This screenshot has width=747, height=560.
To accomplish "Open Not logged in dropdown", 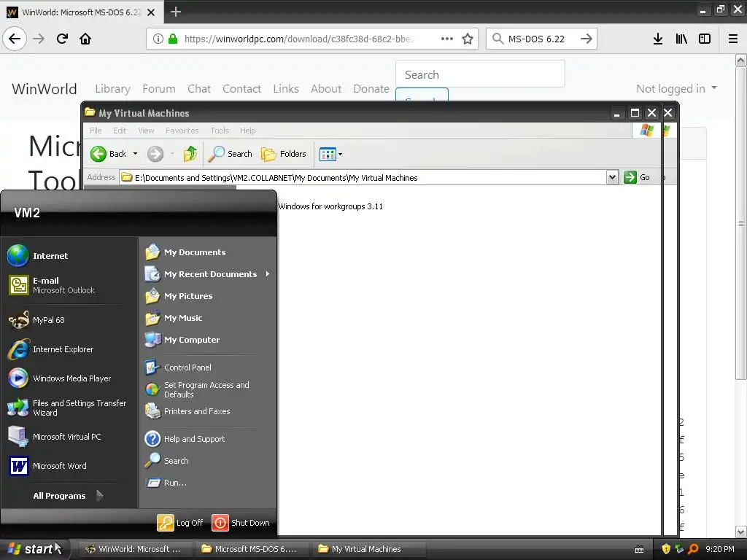I will coord(676,88).
